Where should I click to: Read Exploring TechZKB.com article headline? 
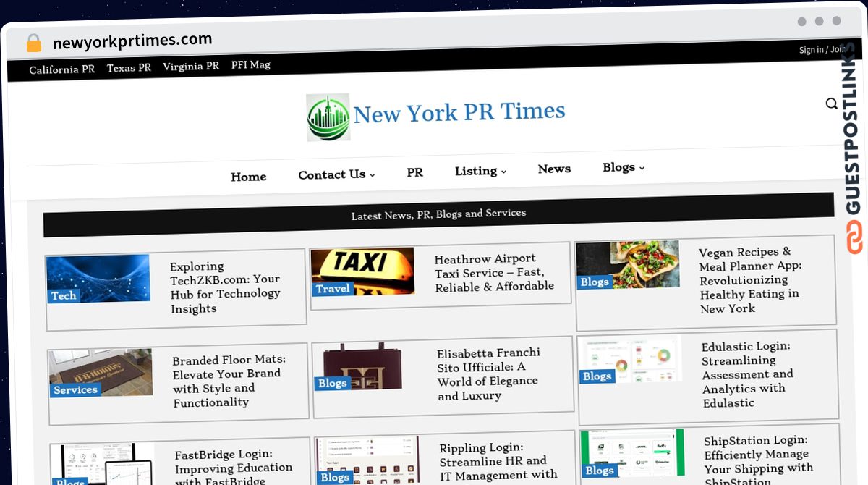point(225,287)
